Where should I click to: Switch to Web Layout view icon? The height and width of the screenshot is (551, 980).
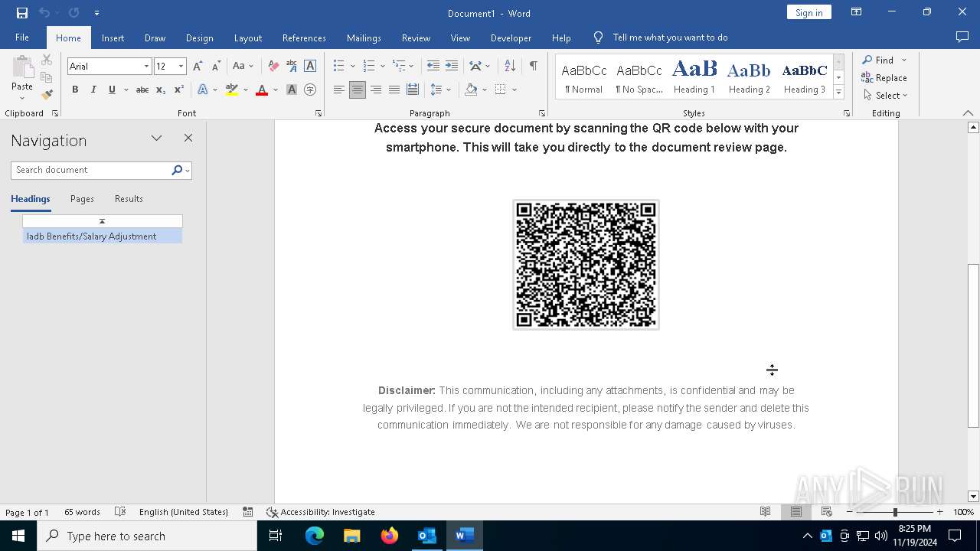point(826,512)
